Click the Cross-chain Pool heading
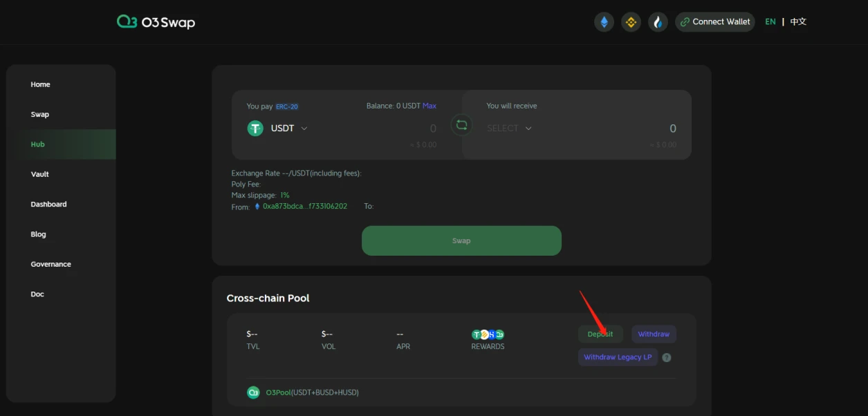This screenshot has height=416, width=868. tap(268, 299)
